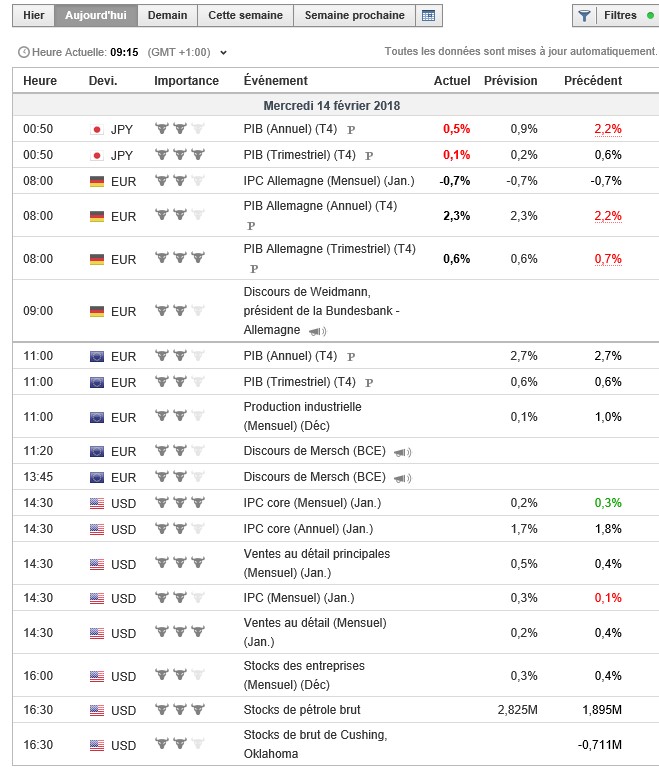Show the Cette semaine tab
Viewport: 659px width, 773px height.
pyautogui.click(x=246, y=16)
